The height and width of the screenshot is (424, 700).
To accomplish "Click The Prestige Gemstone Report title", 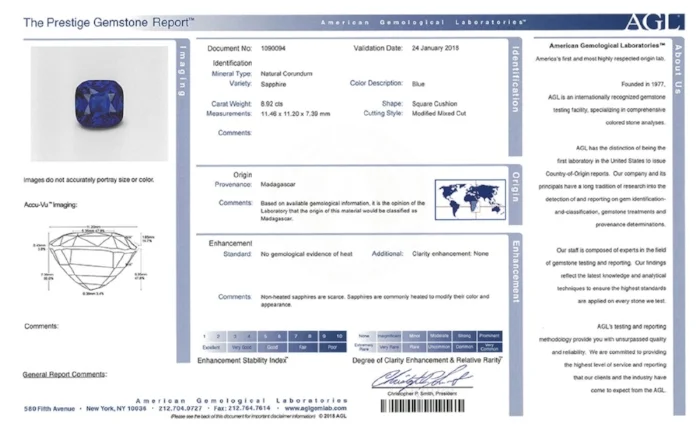I will pos(108,22).
